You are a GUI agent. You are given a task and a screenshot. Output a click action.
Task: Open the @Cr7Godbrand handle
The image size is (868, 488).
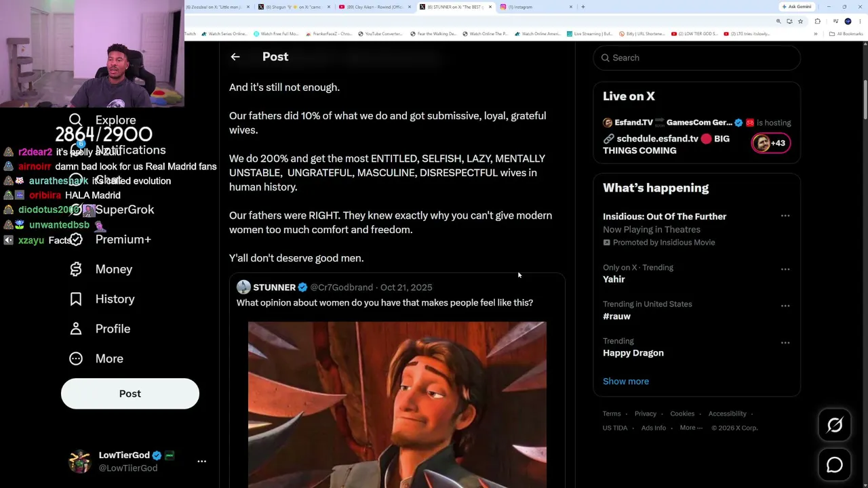(x=342, y=287)
